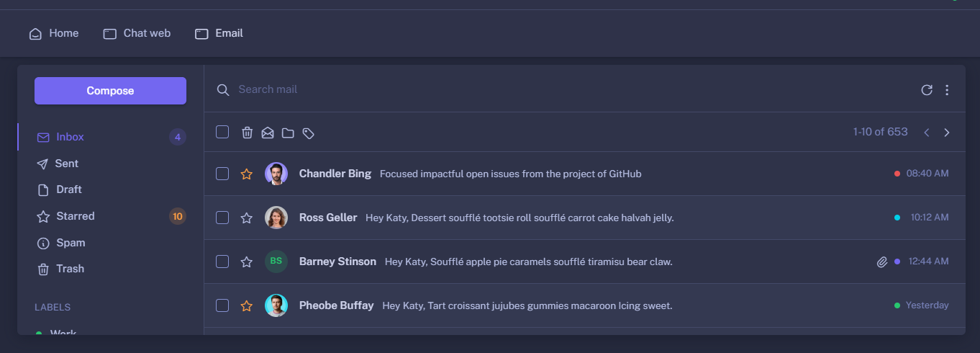The image size is (980, 353).
Task: Refresh the mail list
Action: coord(927,90)
